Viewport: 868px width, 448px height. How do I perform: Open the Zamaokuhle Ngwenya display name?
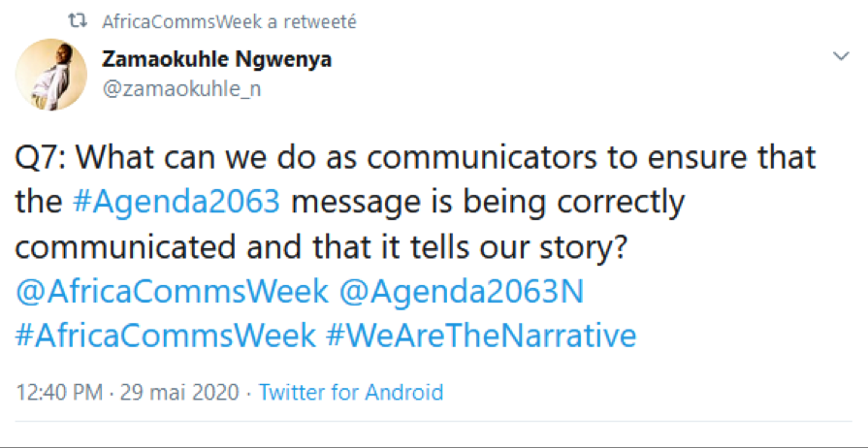pyautogui.click(x=216, y=60)
